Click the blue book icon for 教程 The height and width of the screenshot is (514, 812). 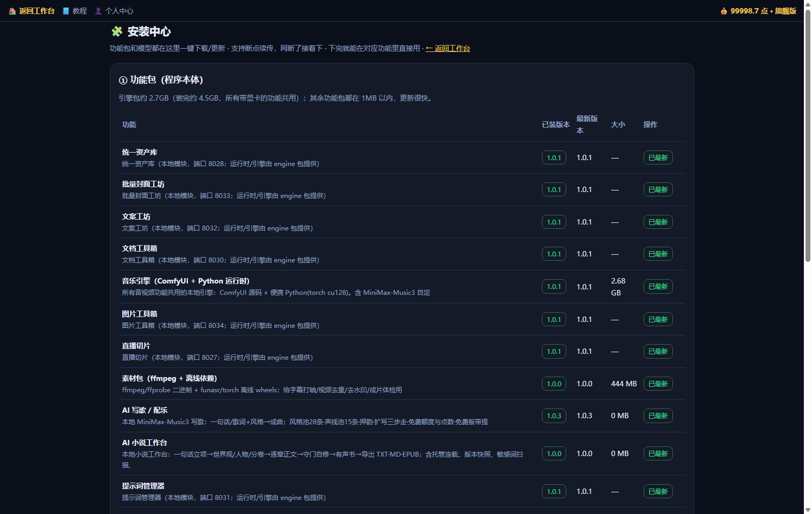tap(66, 11)
